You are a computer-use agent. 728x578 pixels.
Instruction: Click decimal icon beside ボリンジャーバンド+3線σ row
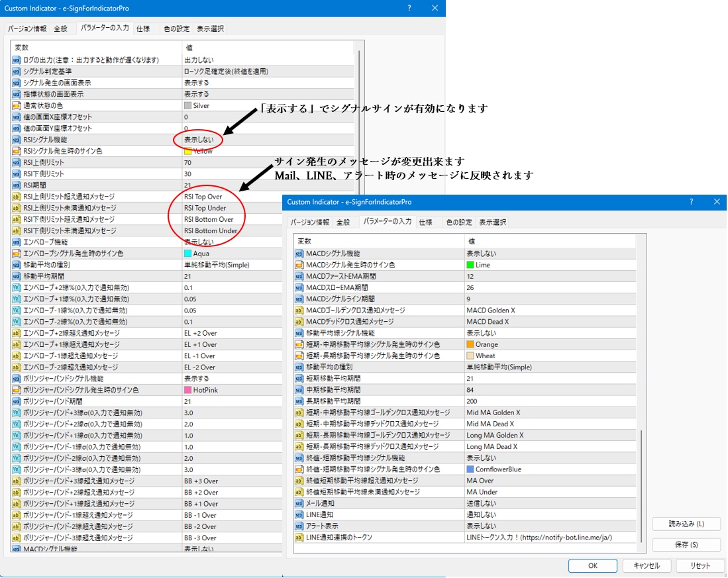pyautogui.click(x=17, y=412)
